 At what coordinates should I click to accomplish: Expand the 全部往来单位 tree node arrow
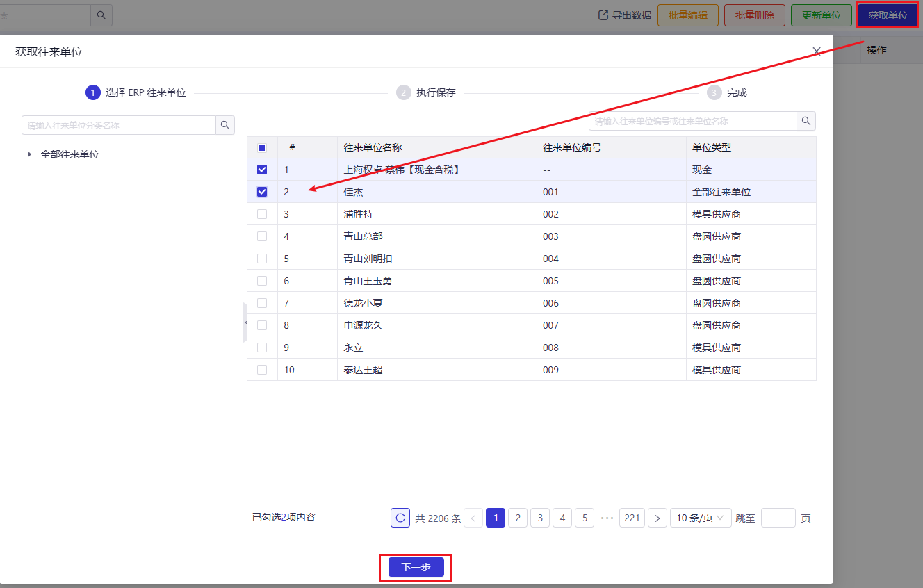[30, 154]
